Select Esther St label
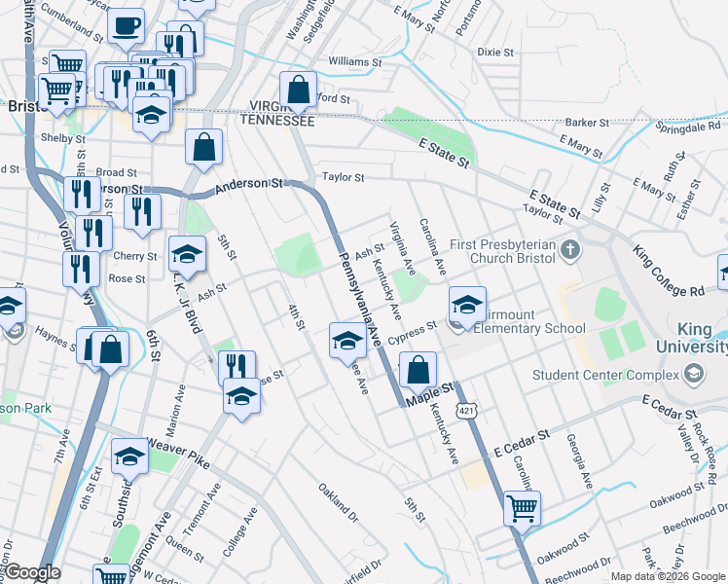Viewport: 728px width, 584px height. coord(688,200)
